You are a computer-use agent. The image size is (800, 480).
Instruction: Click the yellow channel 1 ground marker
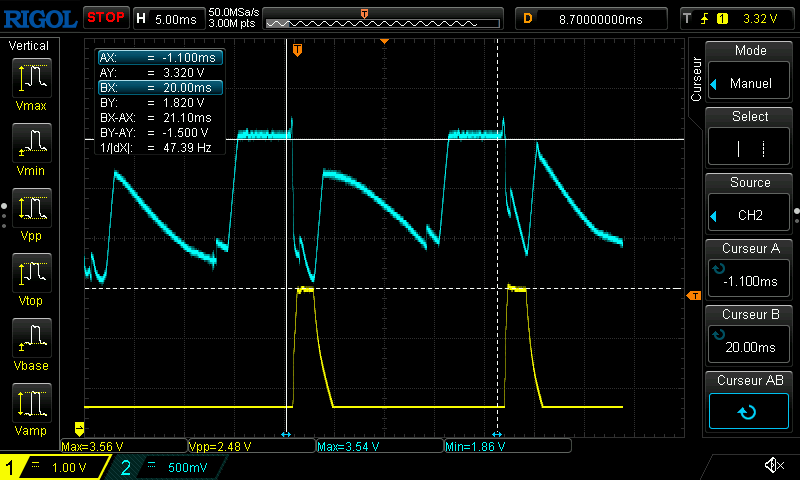click(x=79, y=428)
